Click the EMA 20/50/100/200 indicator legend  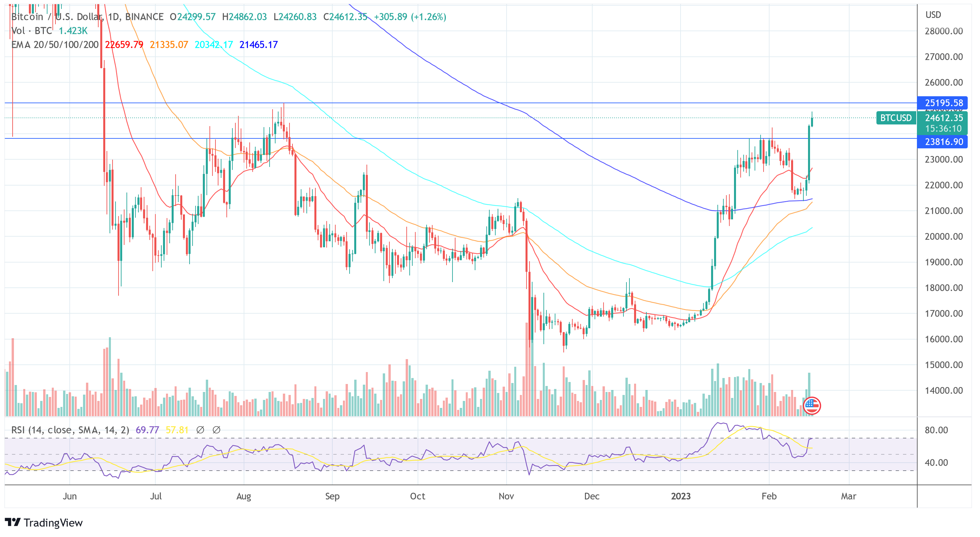click(55, 45)
